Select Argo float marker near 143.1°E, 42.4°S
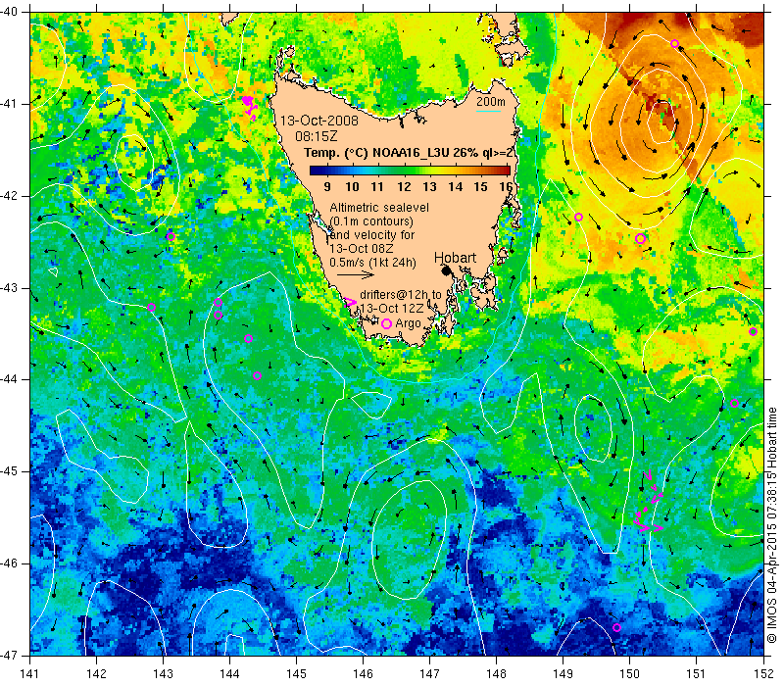Viewport: 784px width, 686px height. [171, 236]
